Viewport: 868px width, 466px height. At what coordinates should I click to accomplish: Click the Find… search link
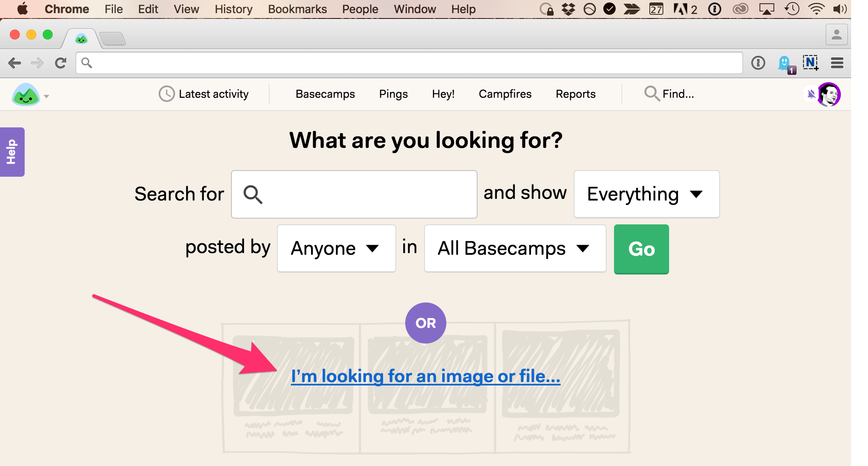tap(669, 94)
